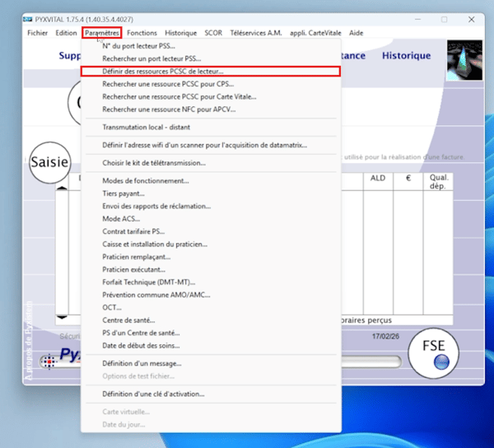Viewport: 494px width, 448px height.
Task: Open the Aide menu
Action: point(356,33)
